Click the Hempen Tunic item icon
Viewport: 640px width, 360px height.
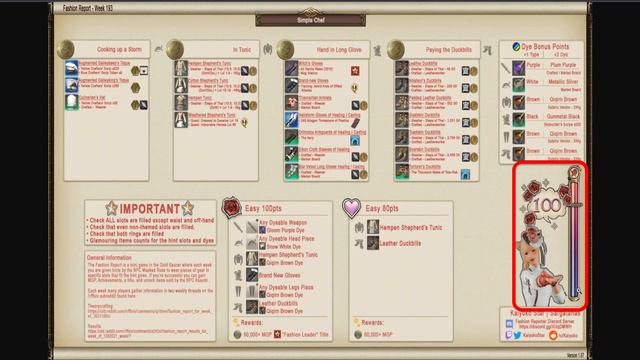[x=181, y=102]
